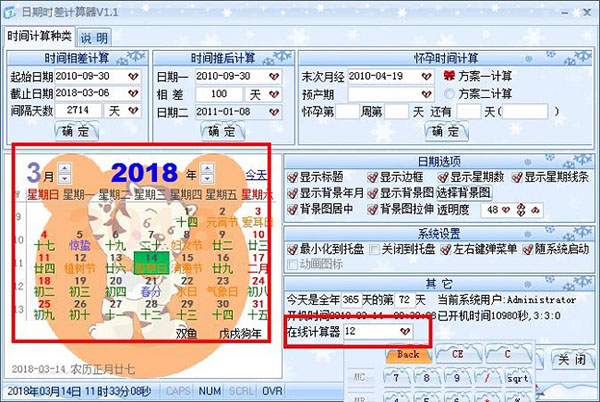Toggle 显示标题 checkbox
The height and width of the screenshot is (402, 600).
[292, 177]
